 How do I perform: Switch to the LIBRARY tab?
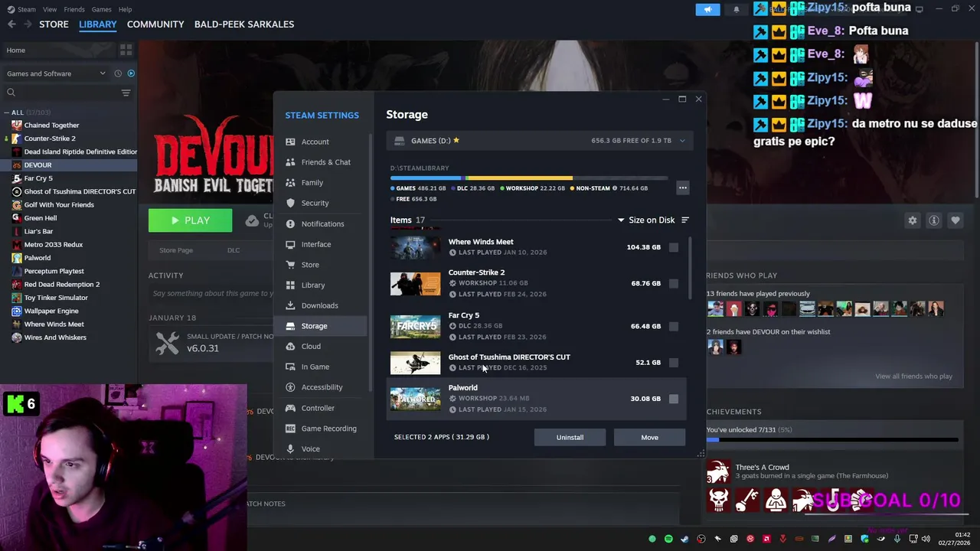click(98, 24)
